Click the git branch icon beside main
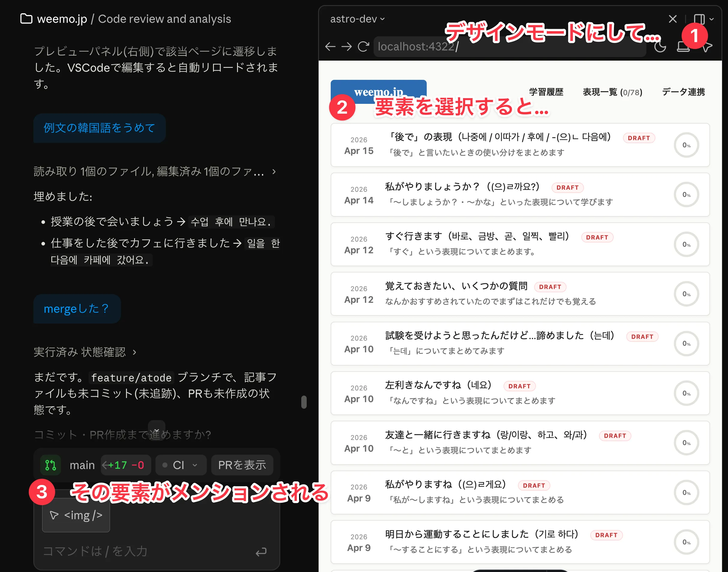 pyautogui.click(x=50, y=465)
